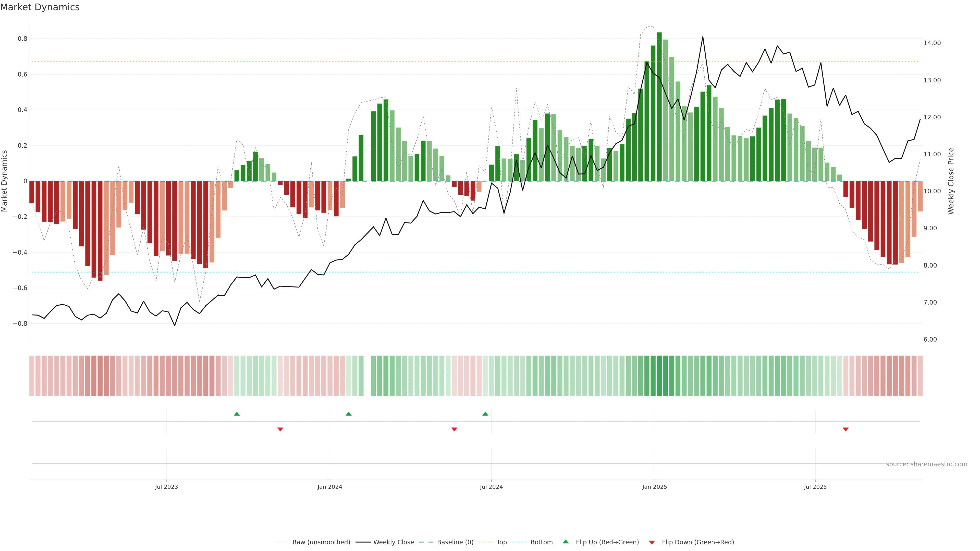Click the earliest red flip-down marker
980x551 pixels.
pos(280,429)
